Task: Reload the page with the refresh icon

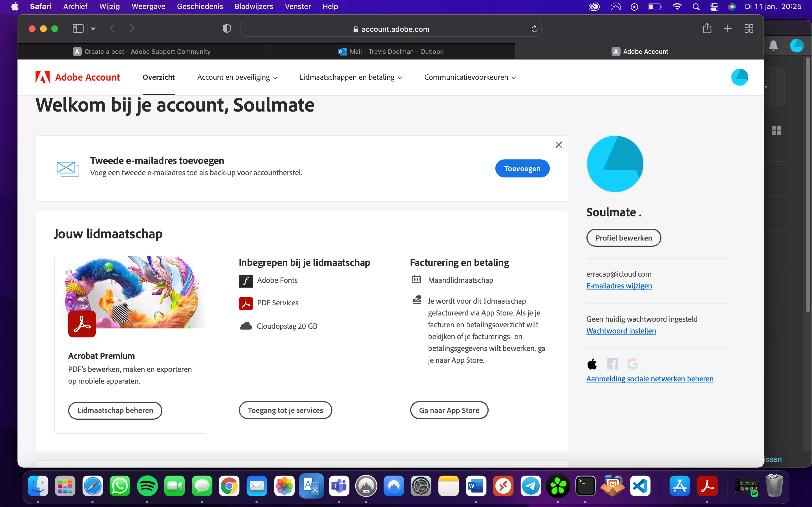Action: 534,29
